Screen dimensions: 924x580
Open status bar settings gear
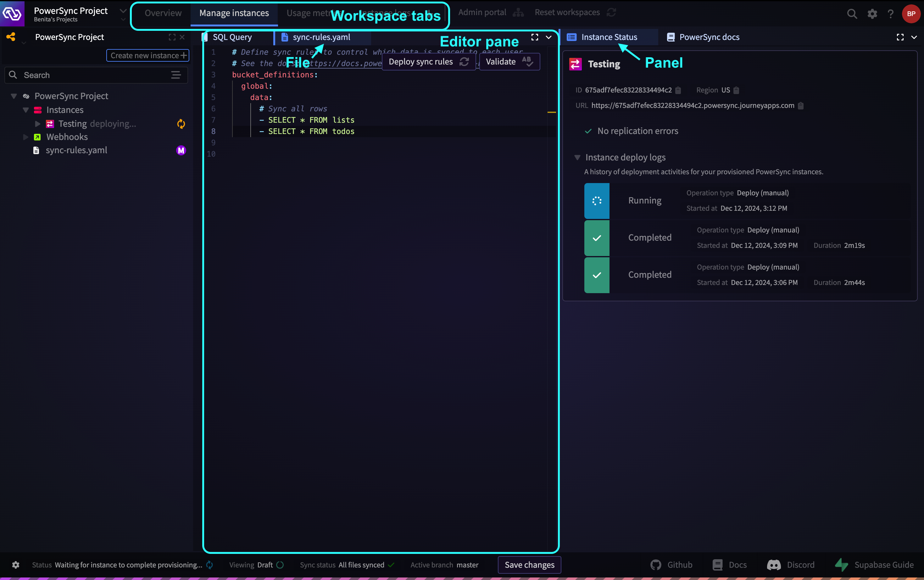15,565
